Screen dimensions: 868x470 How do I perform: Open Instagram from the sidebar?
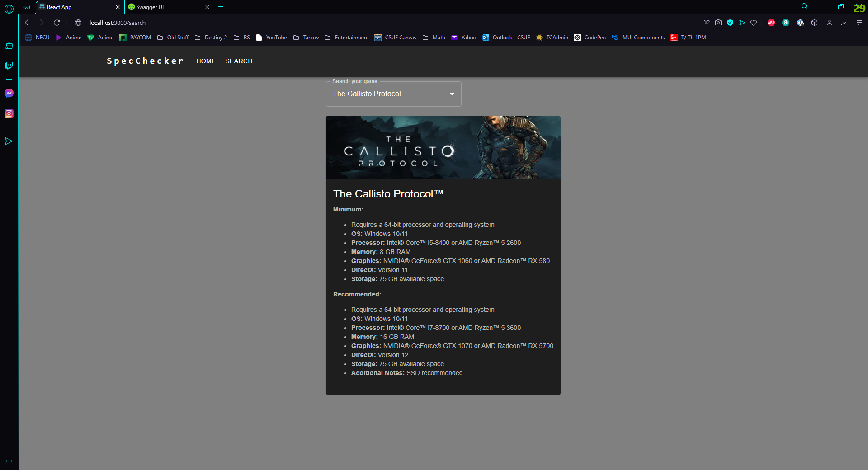[9, 113]
